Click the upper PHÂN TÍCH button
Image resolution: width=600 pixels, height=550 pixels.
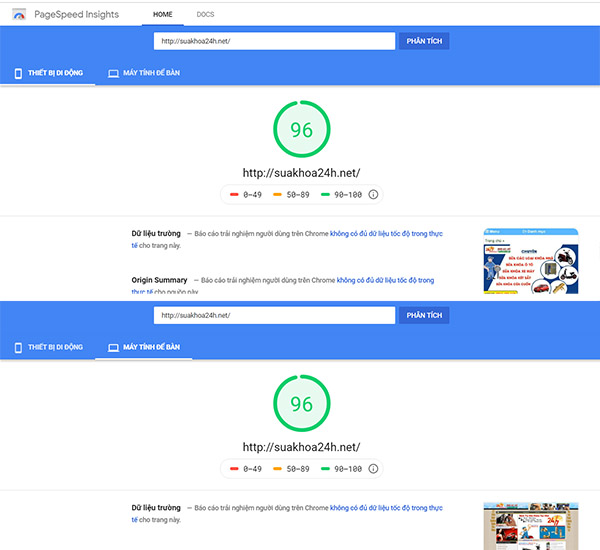[424, 41]
